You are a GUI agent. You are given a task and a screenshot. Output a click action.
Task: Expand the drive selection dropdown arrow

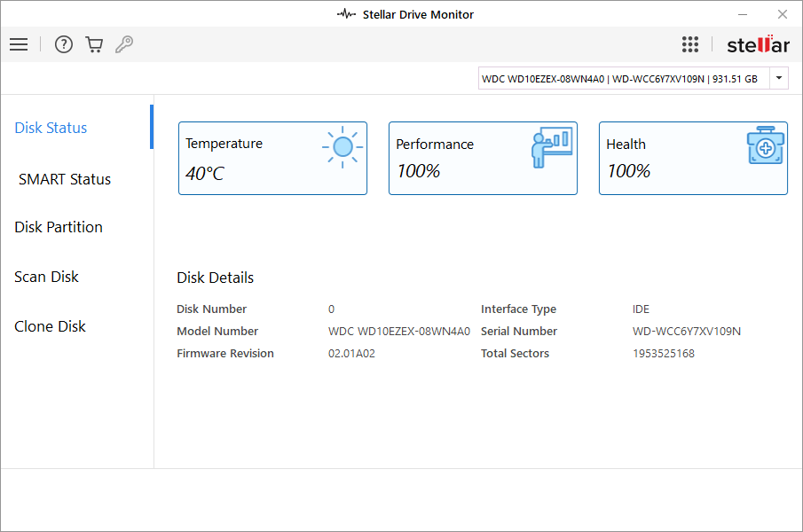[x=779, y=78]
